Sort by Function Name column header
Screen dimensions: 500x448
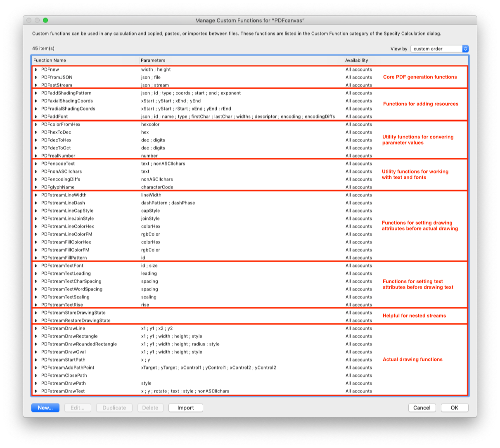click(x=85, y=60)
